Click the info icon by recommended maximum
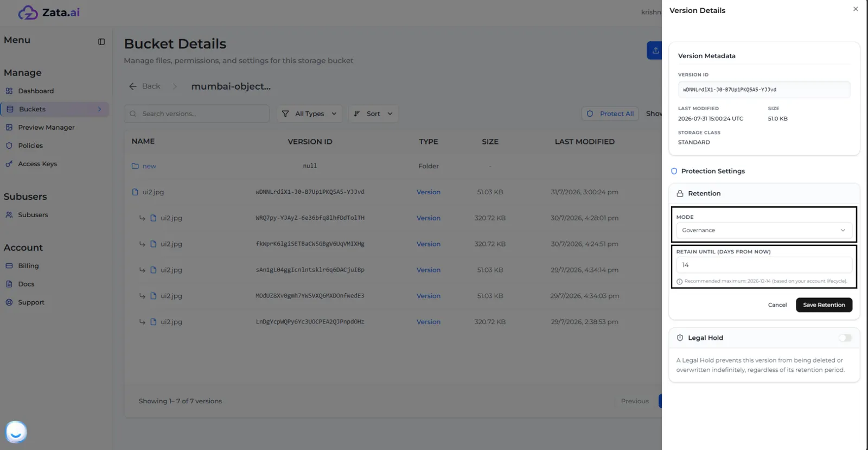This screenshot has height=450, width=868. point(679,282)
